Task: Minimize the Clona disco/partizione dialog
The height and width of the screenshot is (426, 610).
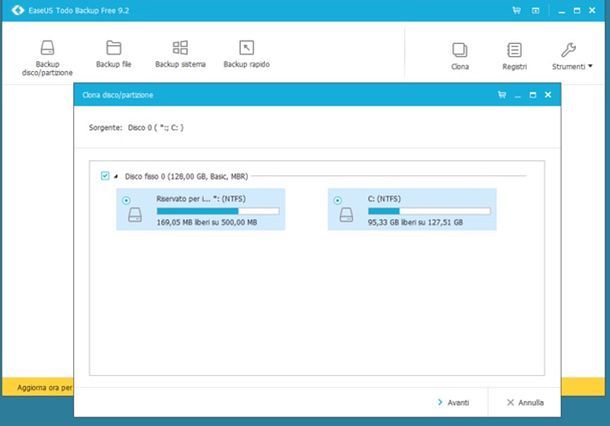Action: [517, 96]
